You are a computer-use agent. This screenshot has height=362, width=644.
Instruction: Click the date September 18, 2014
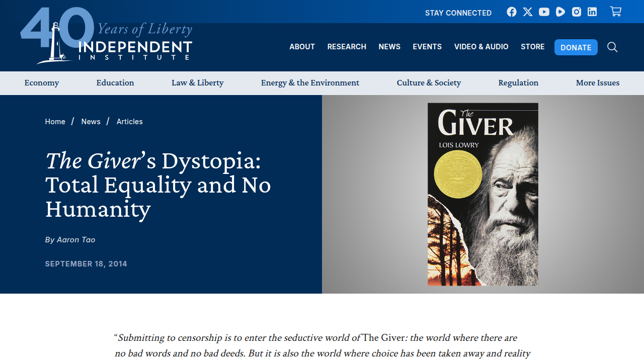point(86,264)
